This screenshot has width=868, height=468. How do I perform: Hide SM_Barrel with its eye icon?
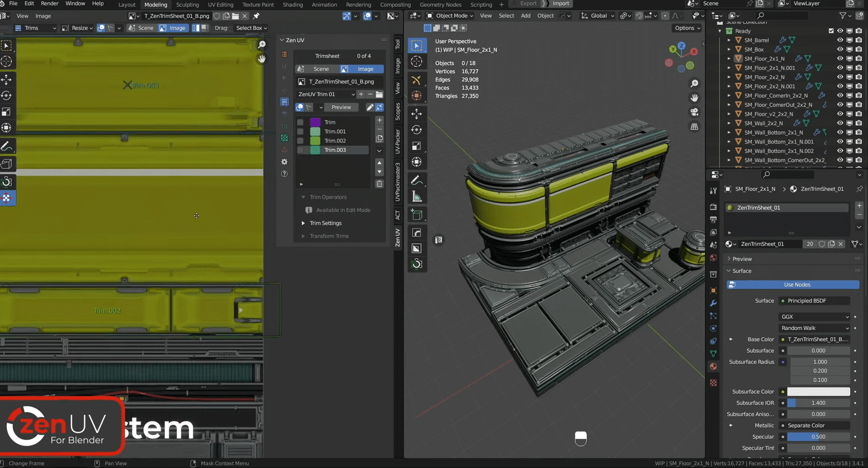pos(840,40)
